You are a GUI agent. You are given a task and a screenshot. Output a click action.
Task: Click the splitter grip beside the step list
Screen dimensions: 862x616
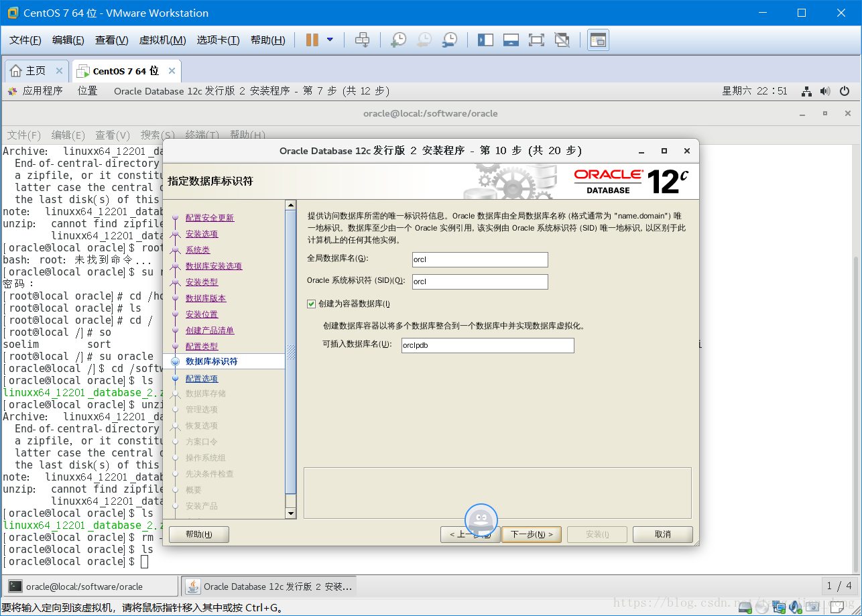[x=290, y=352]
